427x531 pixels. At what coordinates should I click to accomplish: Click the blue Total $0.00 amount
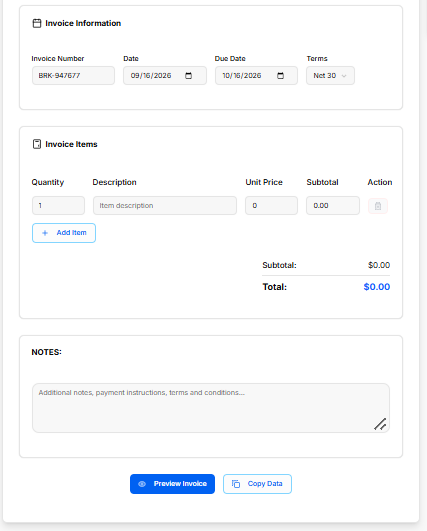(x=377, y=287)
